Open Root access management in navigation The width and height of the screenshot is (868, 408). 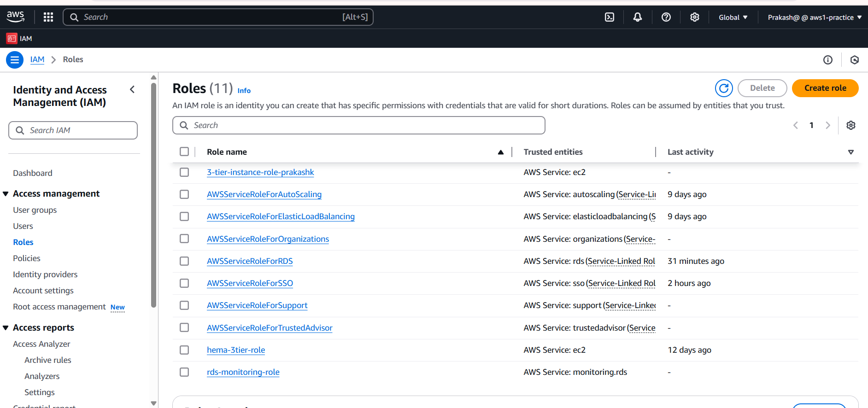[x=59, y=307]
